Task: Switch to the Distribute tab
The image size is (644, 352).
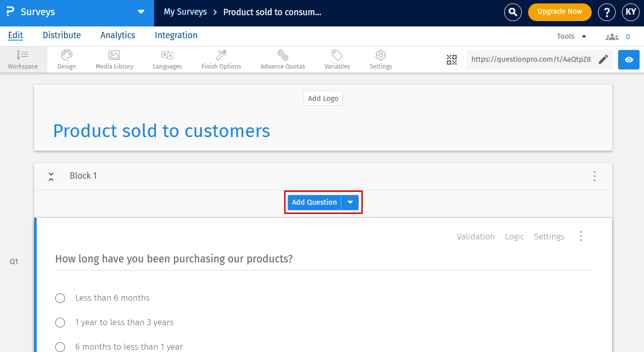Action: pyautogui.click(x=62, y=35)
